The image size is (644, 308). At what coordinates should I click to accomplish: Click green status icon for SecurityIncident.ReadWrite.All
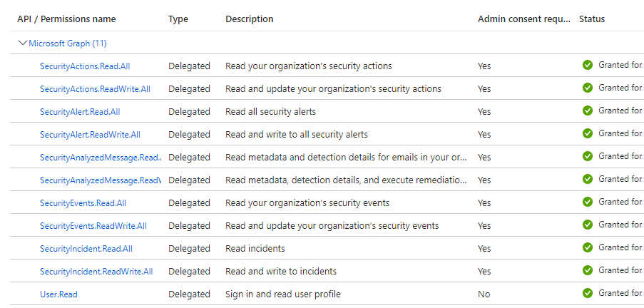click(x=588, y=270)
